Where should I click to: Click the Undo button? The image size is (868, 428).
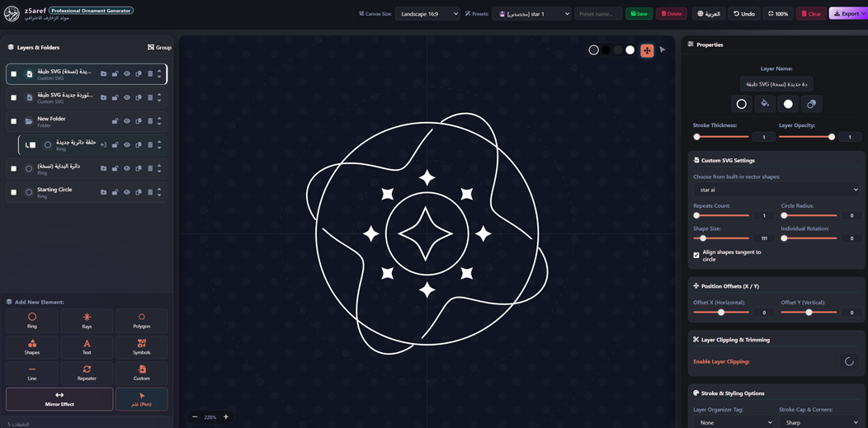(x=744, y=14)
